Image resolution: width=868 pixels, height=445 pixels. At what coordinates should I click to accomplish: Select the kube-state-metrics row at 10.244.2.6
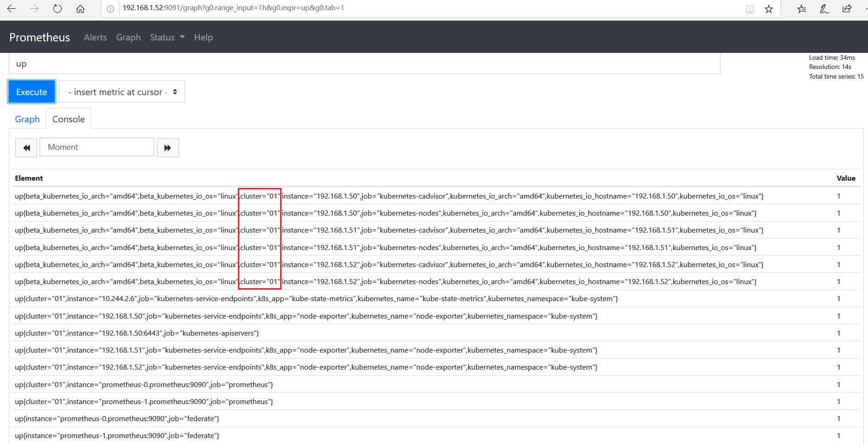pyautogui.click(x=436, y=298)
